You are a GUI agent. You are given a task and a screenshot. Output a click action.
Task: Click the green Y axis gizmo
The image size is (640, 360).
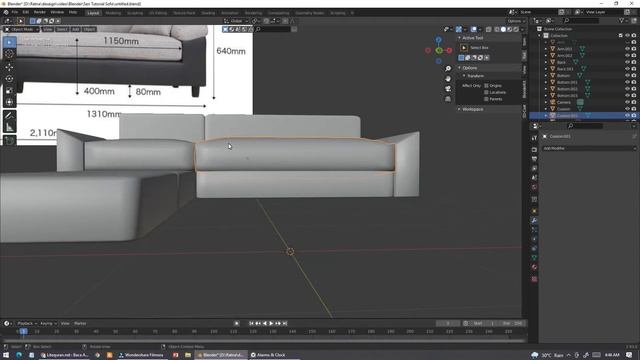[439, 50]
